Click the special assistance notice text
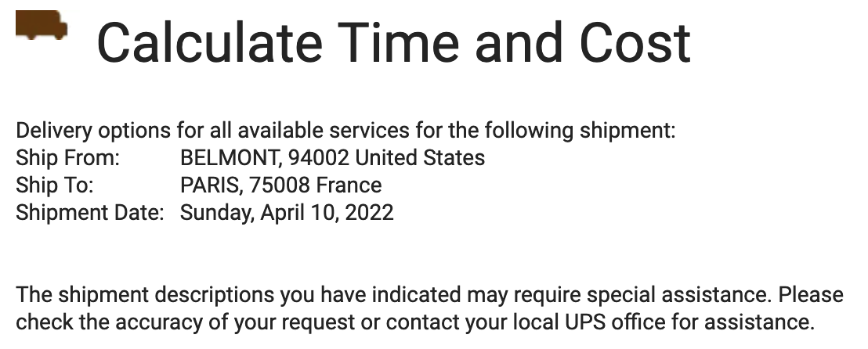868x349 pixels. (x=429, y=308)
